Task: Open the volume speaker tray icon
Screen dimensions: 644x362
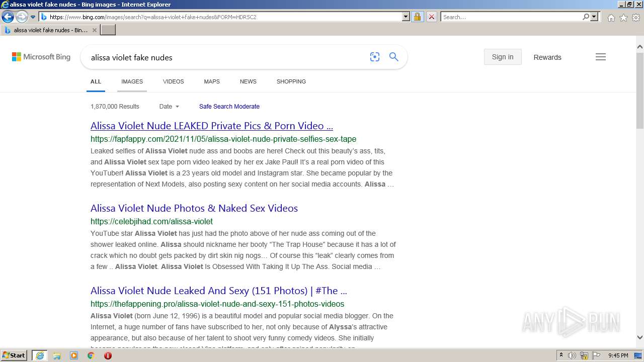Action: (x=572, y=355)
